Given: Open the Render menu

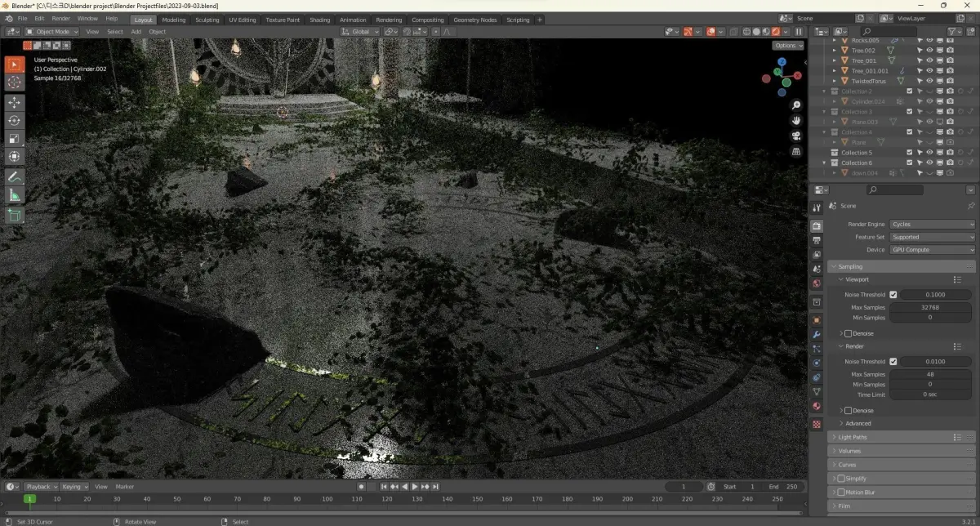Looking at the screenshot, I should [x=61, y=18].
